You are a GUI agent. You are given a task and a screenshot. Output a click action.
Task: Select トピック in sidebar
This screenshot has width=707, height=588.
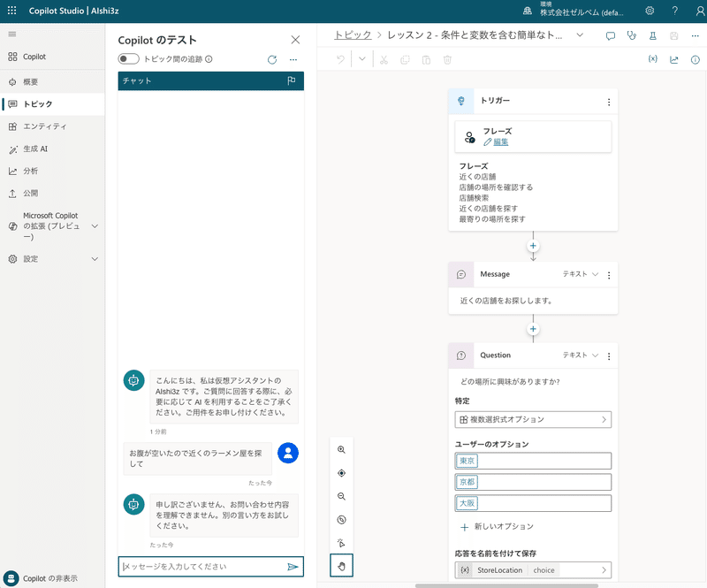point(52,103)
